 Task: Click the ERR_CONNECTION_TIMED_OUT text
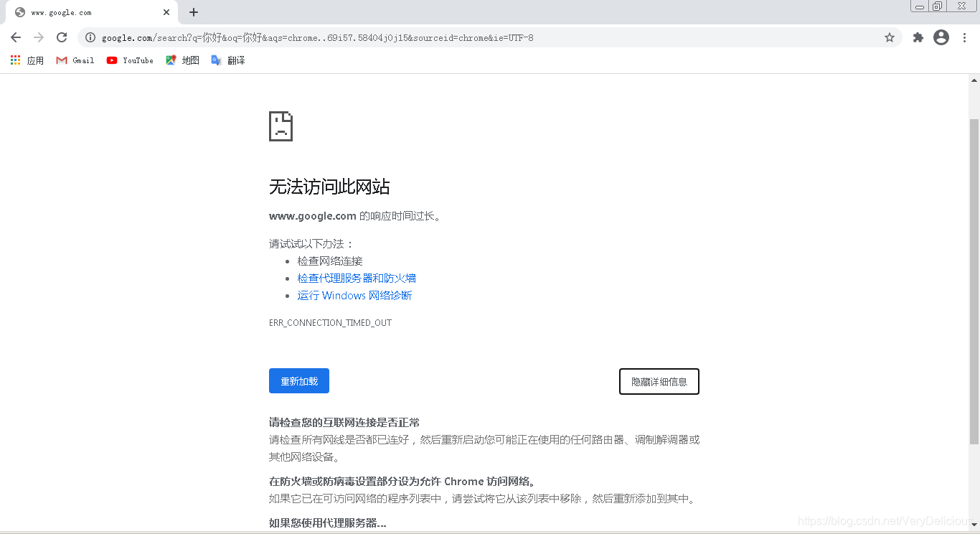click(x=330, y=323)
